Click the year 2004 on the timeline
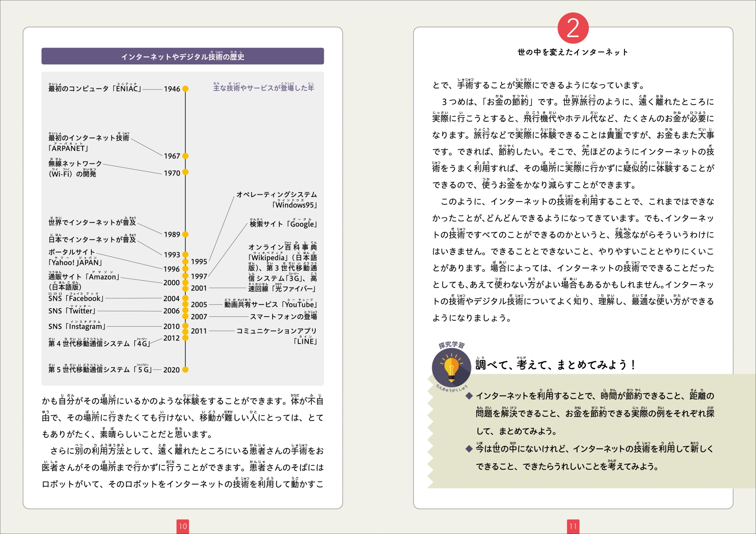 click(172, 298)
